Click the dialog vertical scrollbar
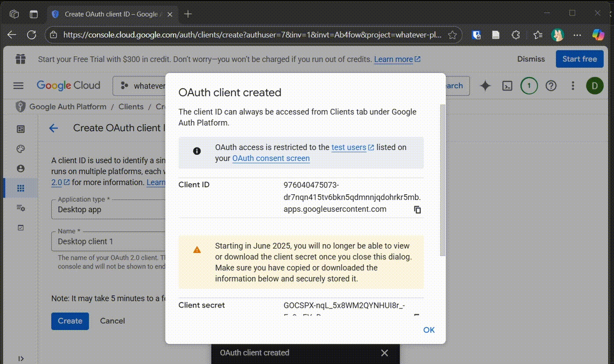 click(442, 179)
